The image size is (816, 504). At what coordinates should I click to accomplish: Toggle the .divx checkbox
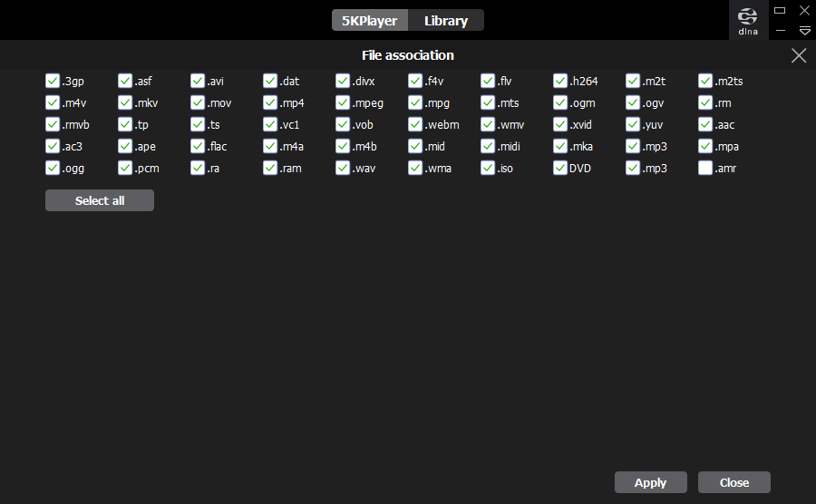[343, 81]
